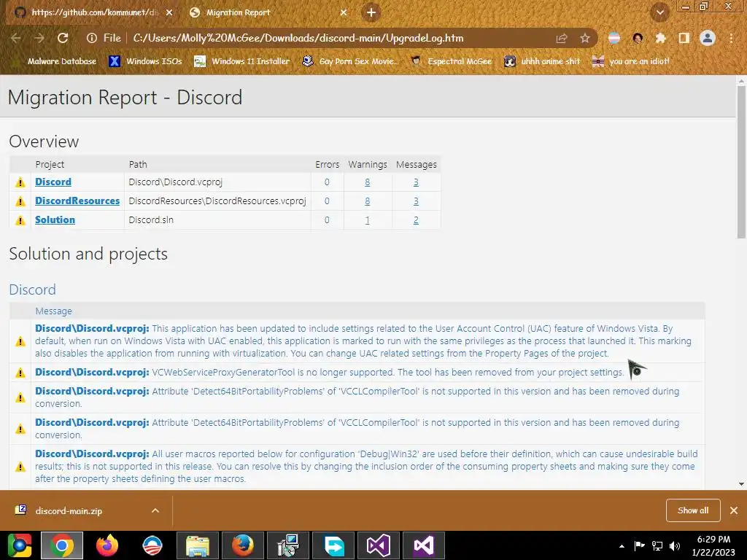Click the avatar extension icon in toolbar
This screenshot has height=560, width=747.
point(638,38)
